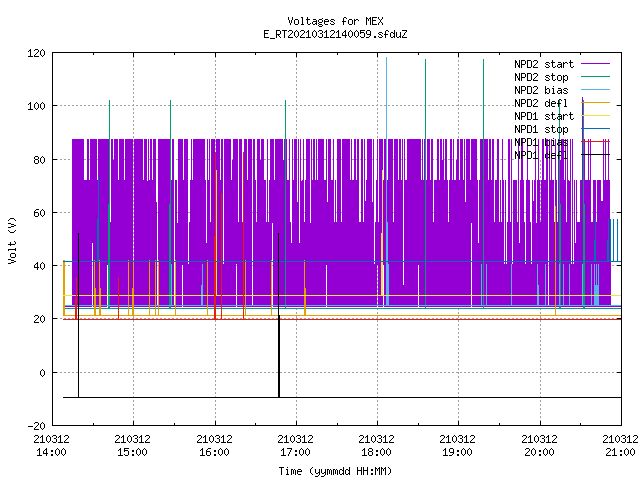Click the light blue NPD2 bias legend line
The height and width of the screenshot is (480, 640).
[x=596, y=89]
